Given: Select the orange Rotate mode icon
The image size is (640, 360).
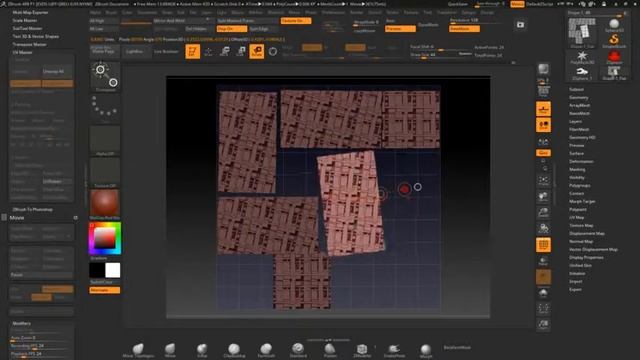Looking at the screenshot, I should (x=257, y=52).
